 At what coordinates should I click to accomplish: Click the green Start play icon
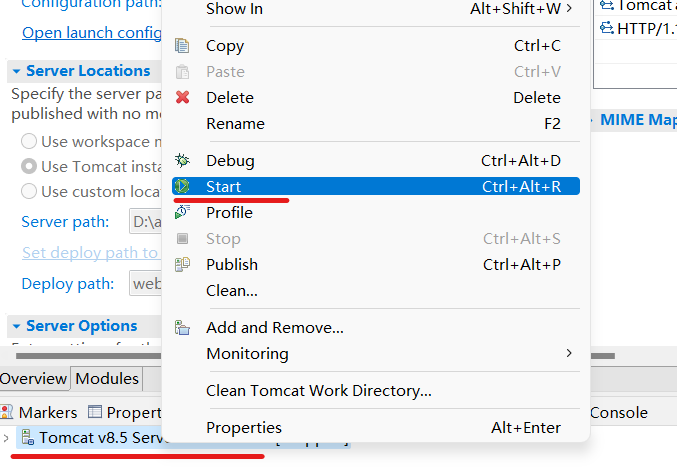pyautogui.click(x=182, y=187)
